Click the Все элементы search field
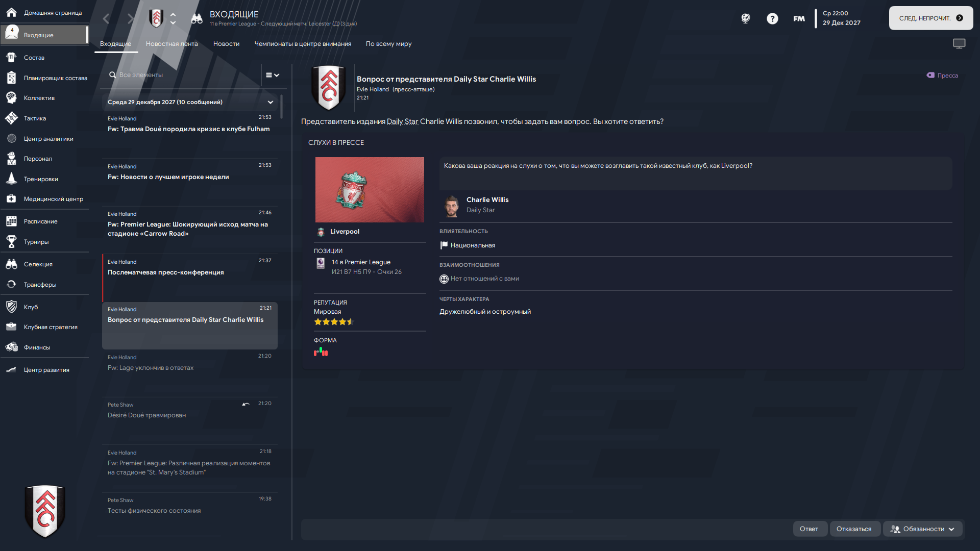 [184, 75]
